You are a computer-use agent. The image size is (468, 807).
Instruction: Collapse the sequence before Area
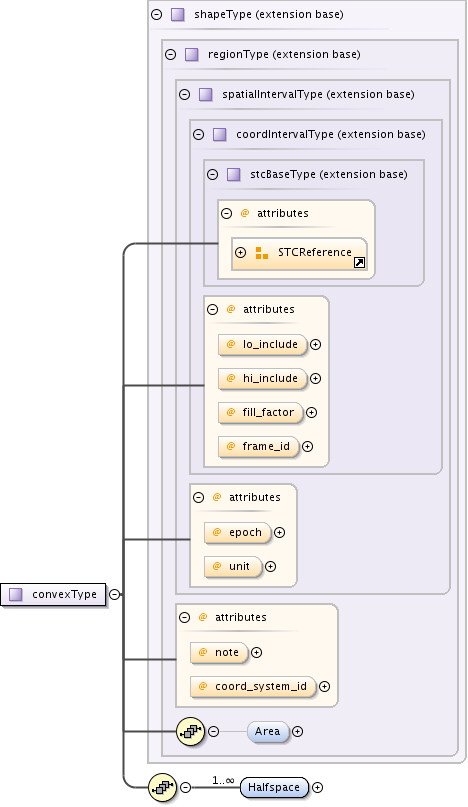(x=213, y=731)
